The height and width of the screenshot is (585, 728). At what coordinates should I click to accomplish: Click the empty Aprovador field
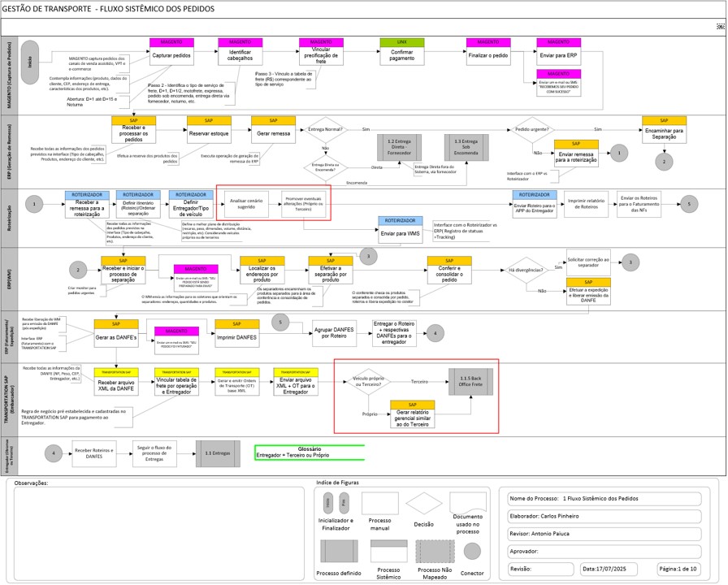tap(604, 552)
